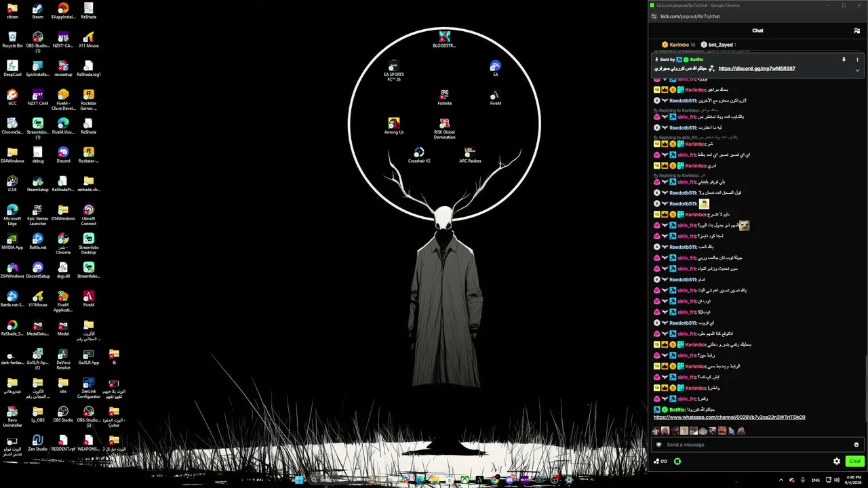Screen dimensions: 868x488
Task: Launch DeepCool from the desktop
Action: click(12, 68)
